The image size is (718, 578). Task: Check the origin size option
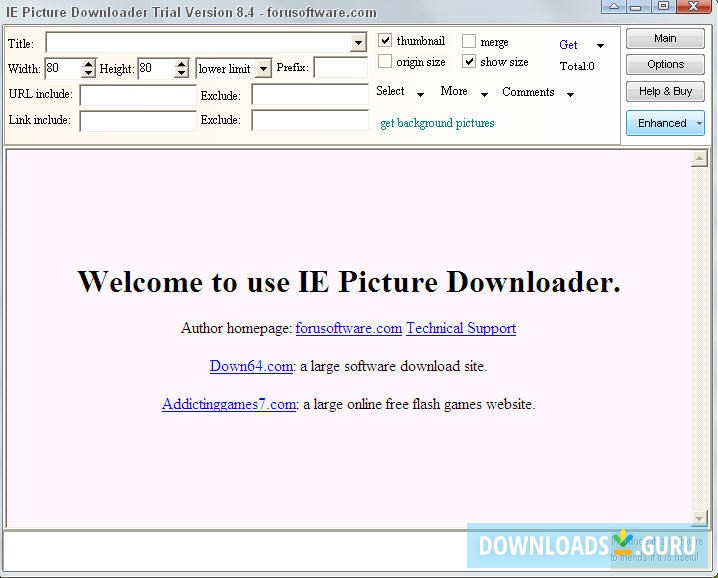[x=385, y=61]
